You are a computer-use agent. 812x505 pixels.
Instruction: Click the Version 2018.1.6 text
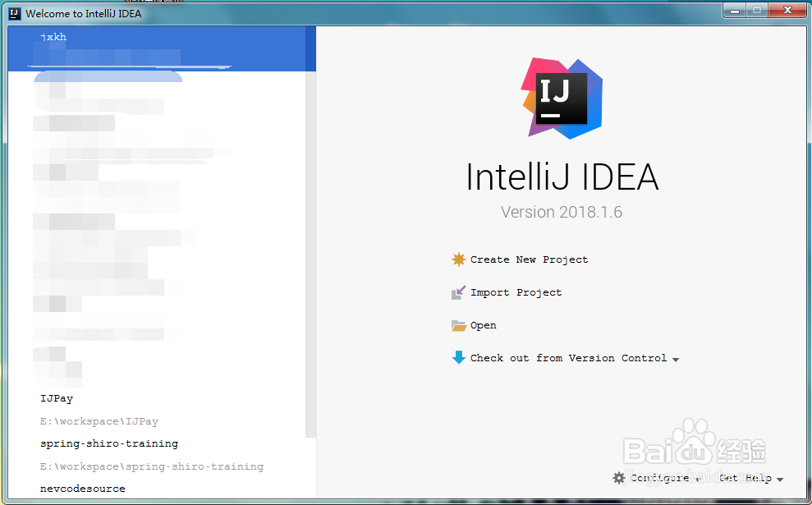[x=562, y=212]
